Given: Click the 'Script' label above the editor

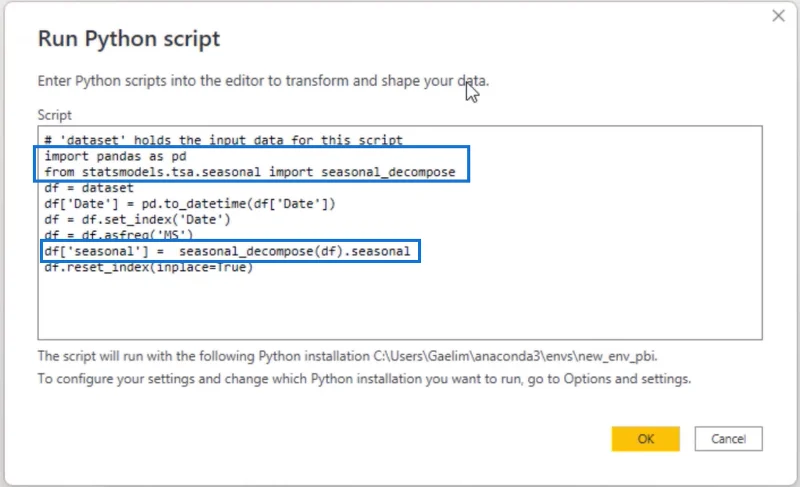Looking at the screenshot, I should point(55,115).
